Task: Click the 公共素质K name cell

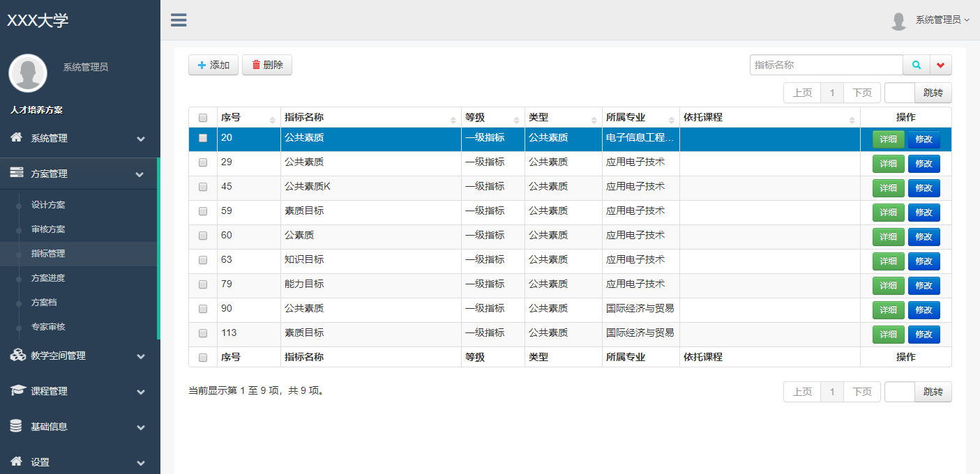Action: 371,188
